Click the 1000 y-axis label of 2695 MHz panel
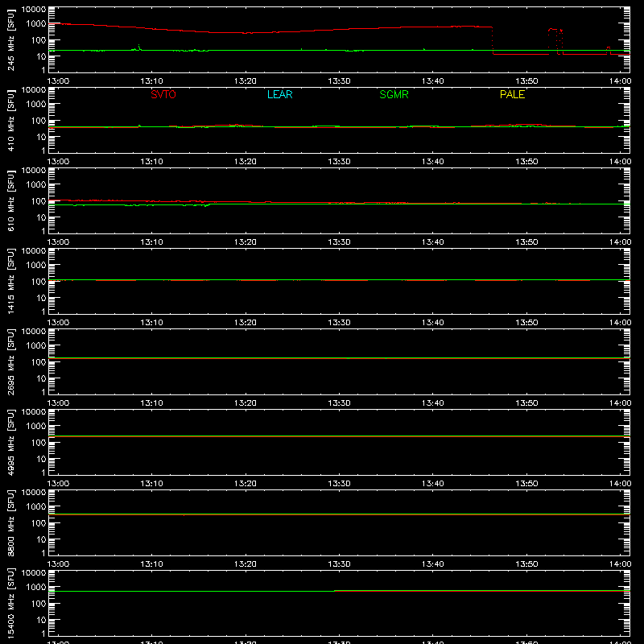 (36, 346)
